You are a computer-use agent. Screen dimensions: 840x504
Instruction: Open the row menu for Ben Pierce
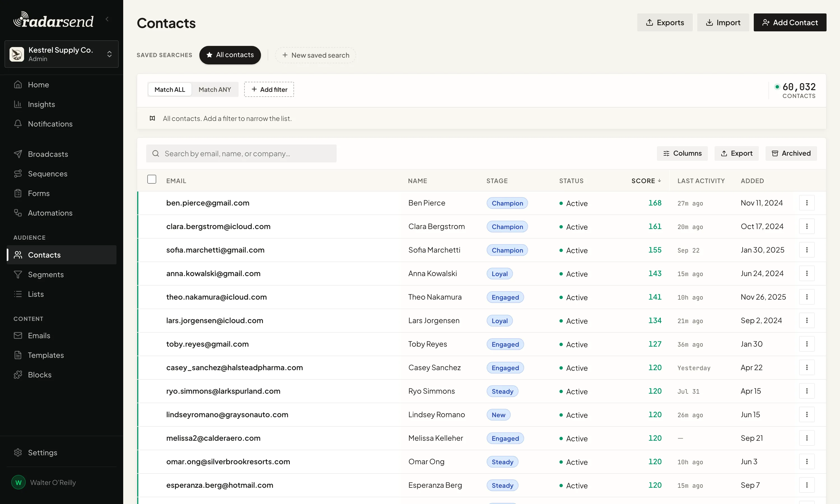pyautogui.click(x=807, y=203)
